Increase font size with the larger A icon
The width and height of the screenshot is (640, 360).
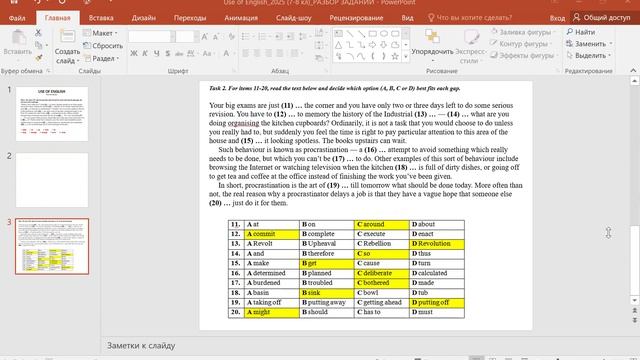click(205, 37)
